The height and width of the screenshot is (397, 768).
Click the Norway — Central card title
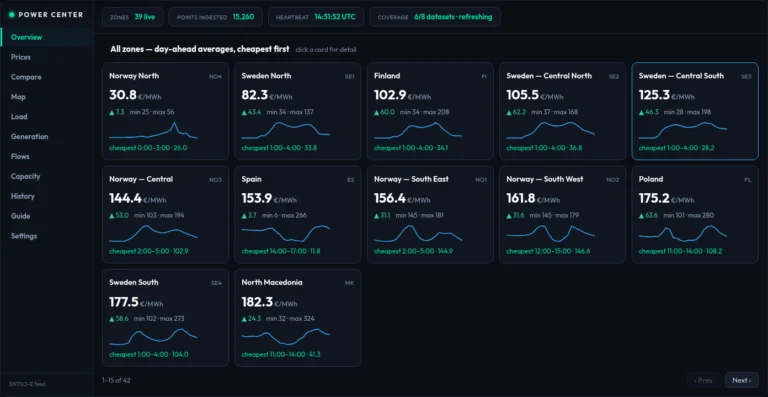141,179
